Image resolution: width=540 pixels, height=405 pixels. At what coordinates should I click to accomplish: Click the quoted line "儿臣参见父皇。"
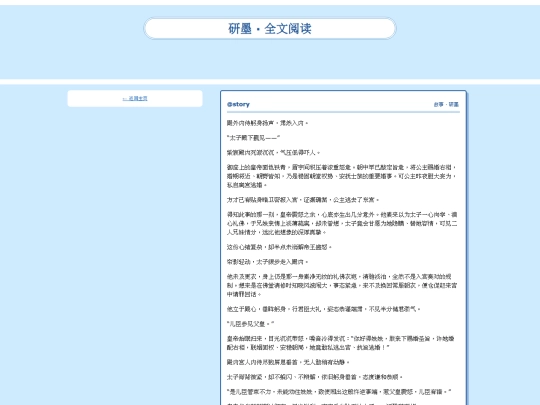250,324
